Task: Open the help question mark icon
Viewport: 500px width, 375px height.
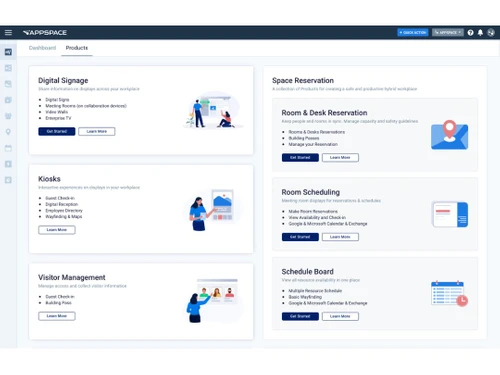Action: 470,32
